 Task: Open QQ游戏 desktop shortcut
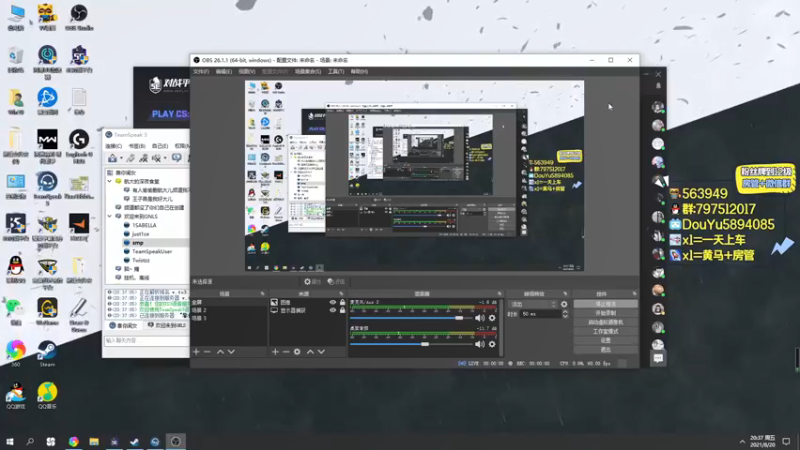[15, 396]
